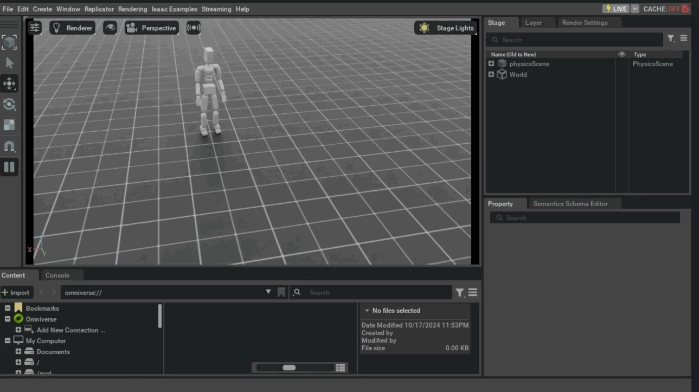Open the Isaac Examples menu
This screenshot has height=392, width=699.
click(x=174, y=9)
